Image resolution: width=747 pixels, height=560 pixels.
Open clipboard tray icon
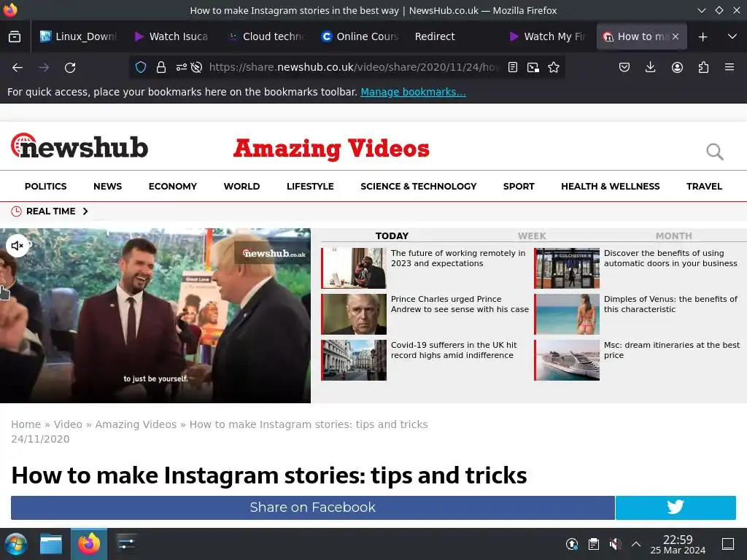(x=593, y=544)
